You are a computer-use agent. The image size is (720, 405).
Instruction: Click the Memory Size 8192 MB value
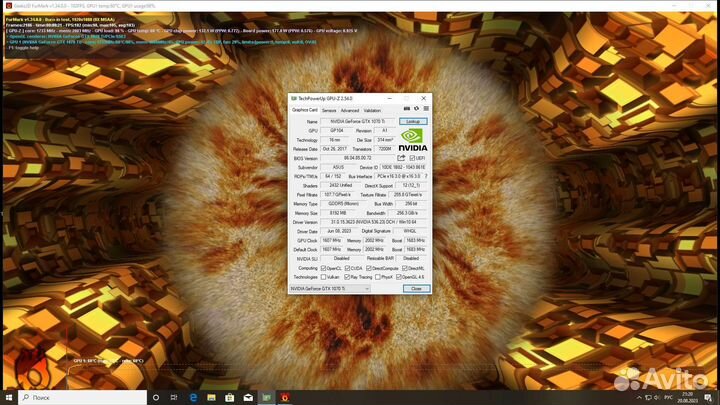click(340, 213)
